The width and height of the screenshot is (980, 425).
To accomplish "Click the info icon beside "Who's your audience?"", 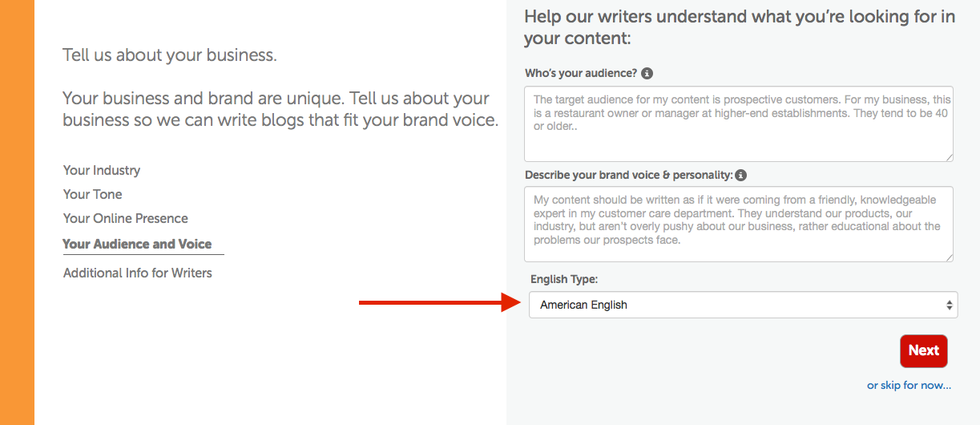I will [x=647, y=73].
